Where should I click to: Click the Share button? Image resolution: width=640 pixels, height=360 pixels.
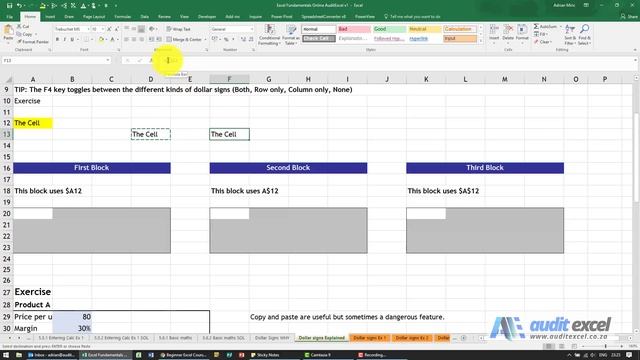[x=629, y=17]
